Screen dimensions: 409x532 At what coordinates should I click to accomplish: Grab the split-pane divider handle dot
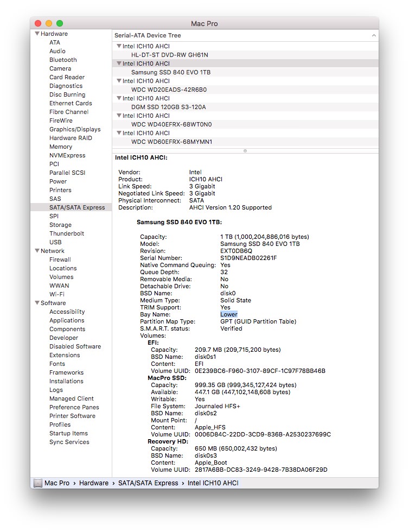245,151
